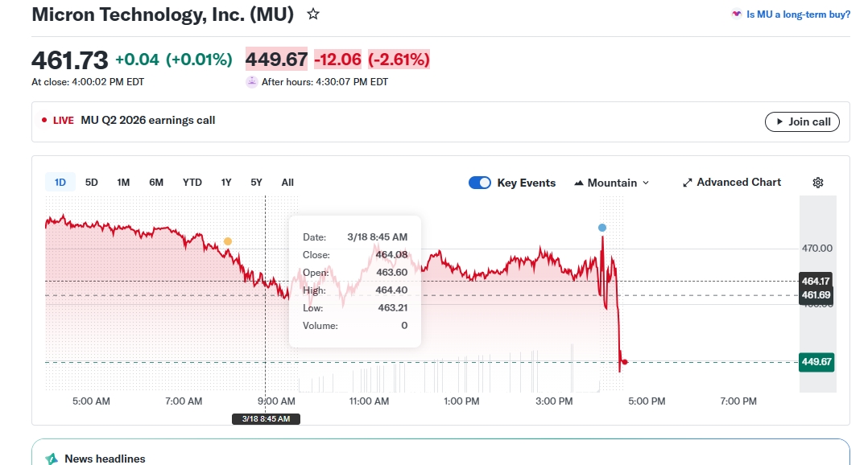
Task: Open "Is MU a long-term buy?" link
Action: tap(798, 14)
